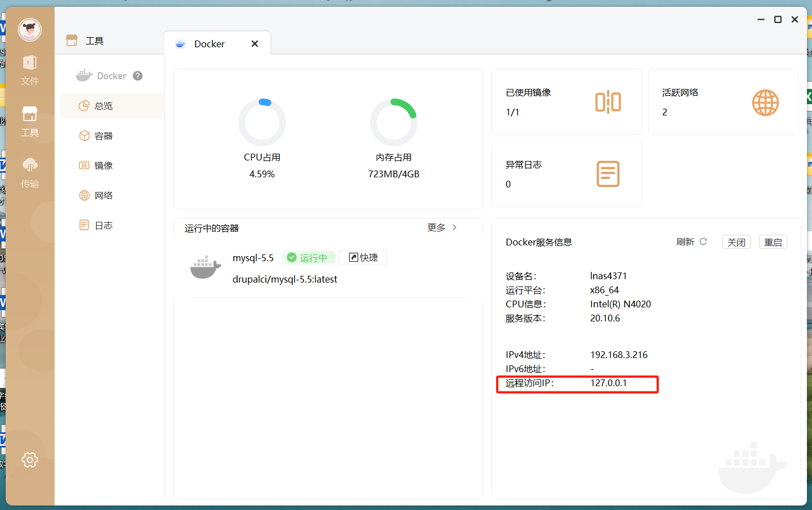Select the 工具 icon in left sidebar

point(30,122)
